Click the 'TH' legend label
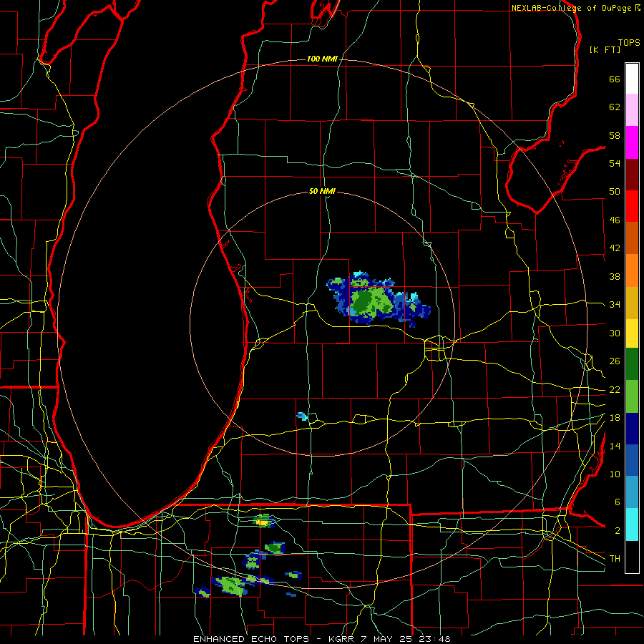 point(615,559)
